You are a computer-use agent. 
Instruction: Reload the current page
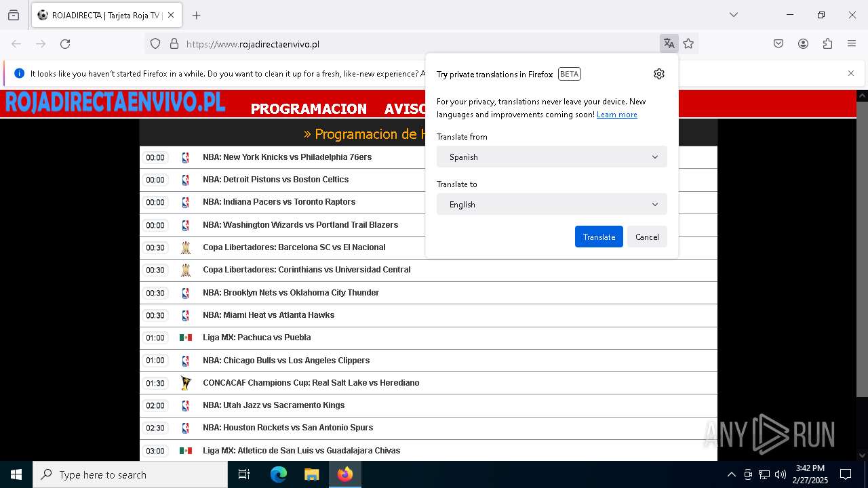coord(65,44)
